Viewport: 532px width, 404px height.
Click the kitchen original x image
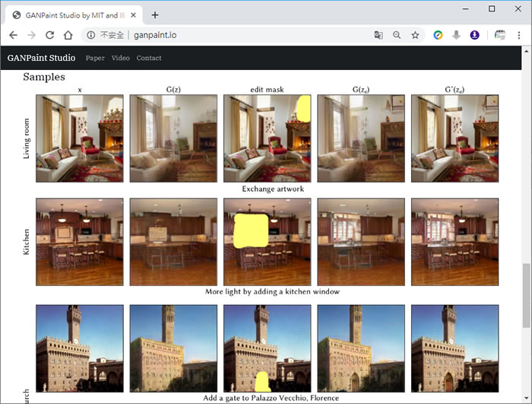point(79,242)
